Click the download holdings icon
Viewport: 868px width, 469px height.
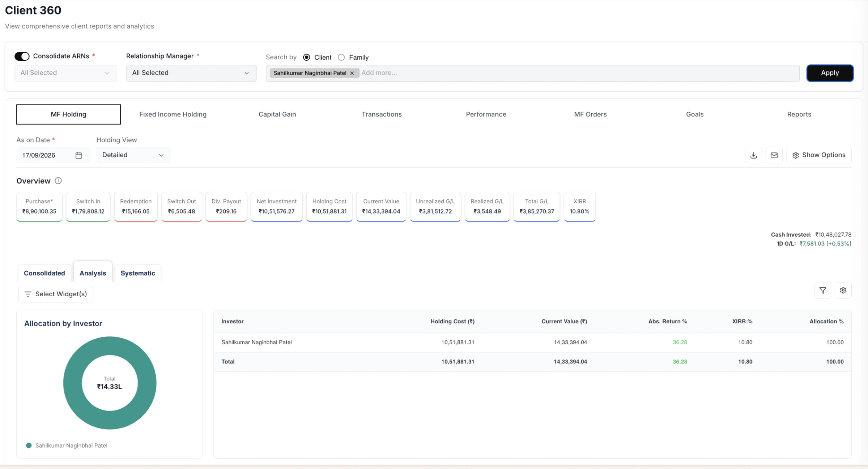(753, 155)
